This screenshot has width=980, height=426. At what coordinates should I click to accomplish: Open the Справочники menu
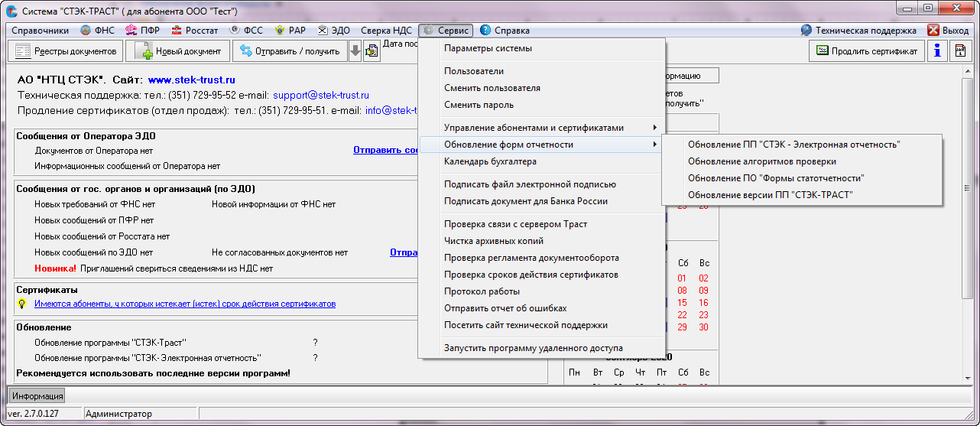pyautogui.click(x=40, y=31)
